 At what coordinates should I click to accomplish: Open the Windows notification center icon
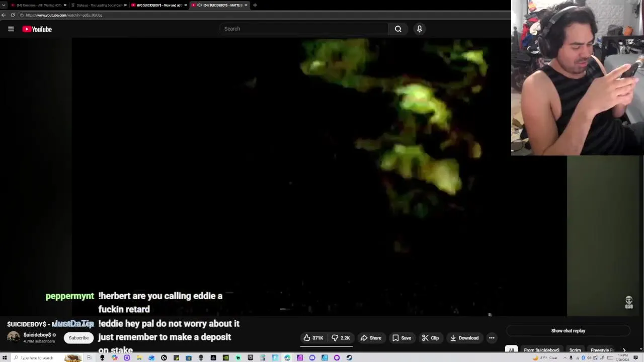click(635, 358)
